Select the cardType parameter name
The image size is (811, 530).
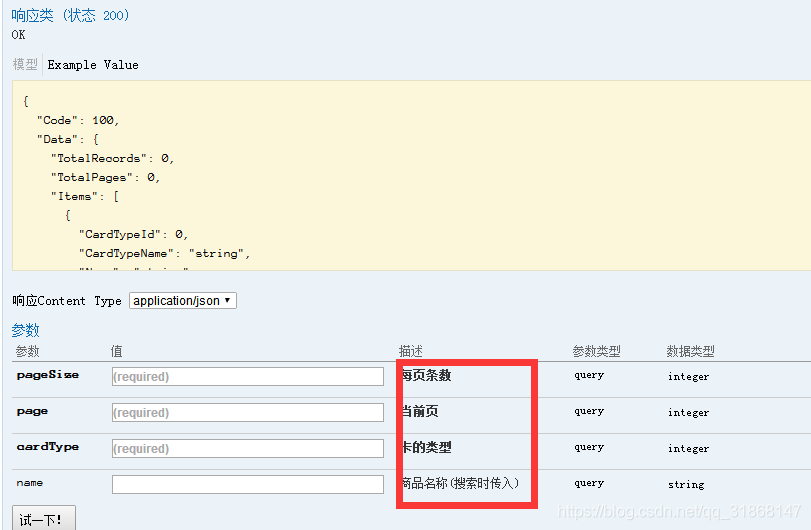coord(48,447)
